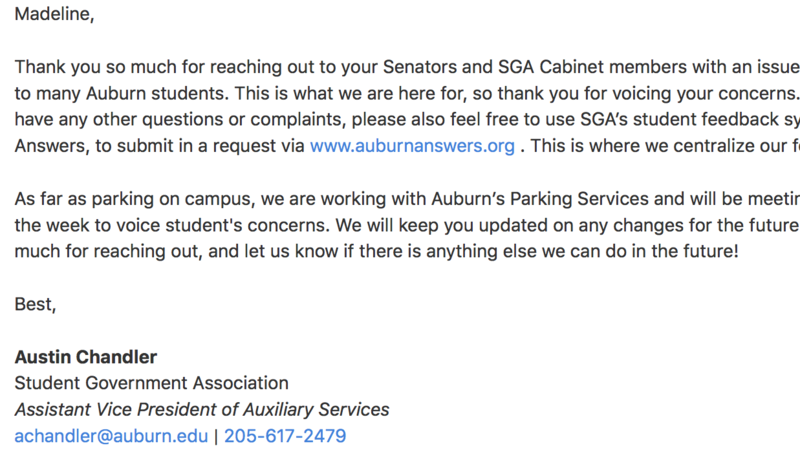
Task: Click the greeting 'Madeline,' at the top
Action: click(54, 14)
